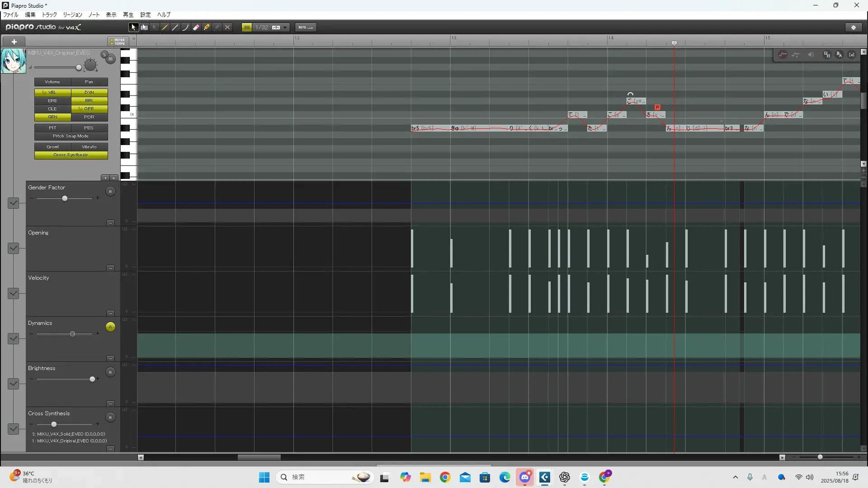868x488 pixels.
Task: Open the 設定 menu
Action: [145, 14]
